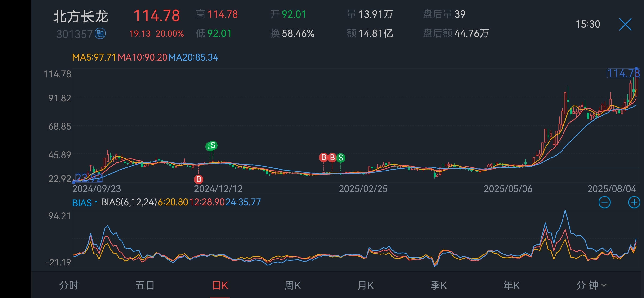
Task: Switch to the 五日 five-day tab
Action: click(145, 285)
